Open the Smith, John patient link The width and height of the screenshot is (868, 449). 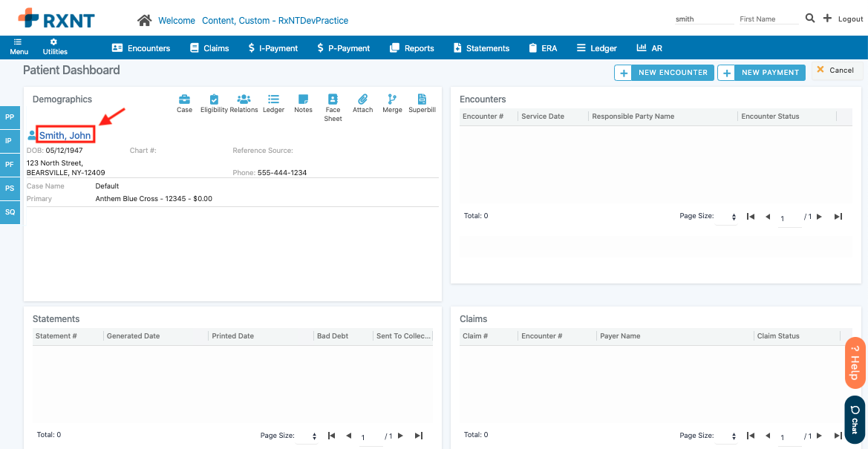[65, 135]
